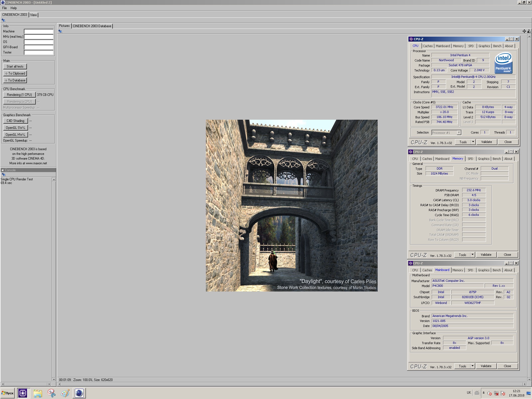
Task: Click the Validate button in the Mainboard tab window
Action: point(486,366)
